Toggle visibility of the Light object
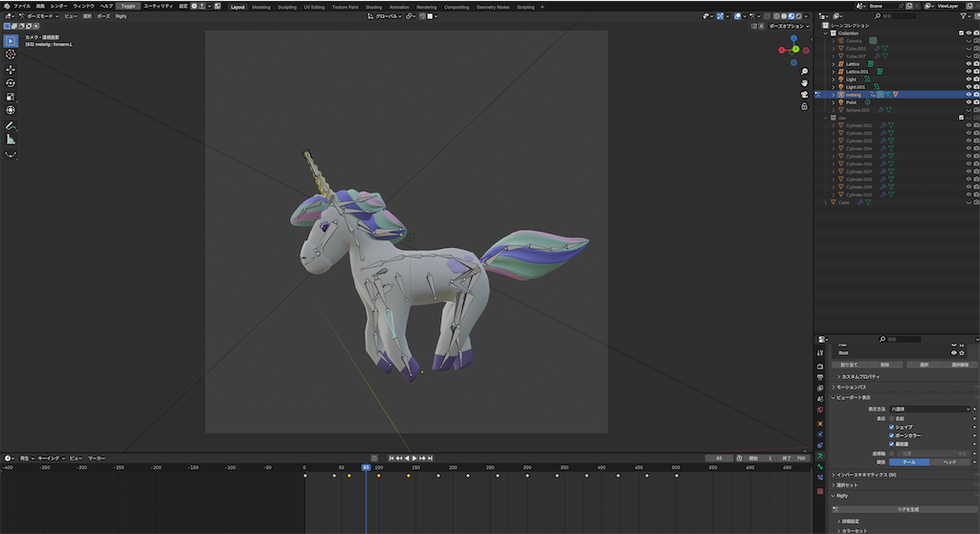Image resolution: width=980 pixels, height=534 pixels. coord(969,79)
